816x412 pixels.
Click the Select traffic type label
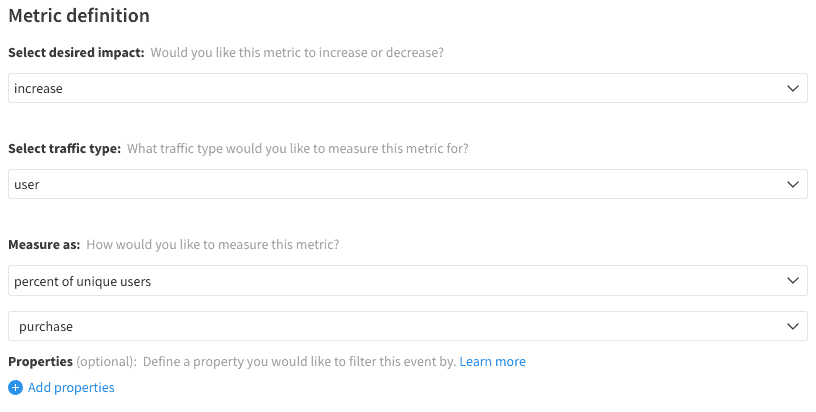(64, 148)
